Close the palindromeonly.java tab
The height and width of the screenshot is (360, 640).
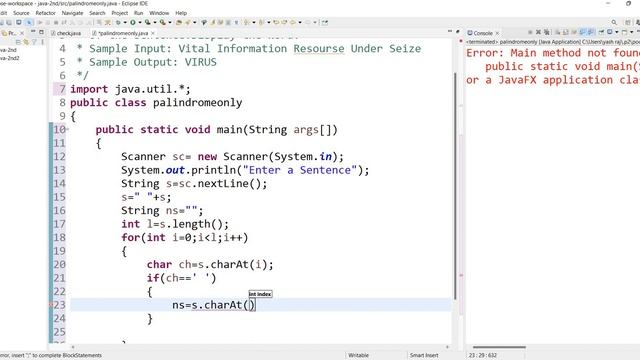point(153,33)
